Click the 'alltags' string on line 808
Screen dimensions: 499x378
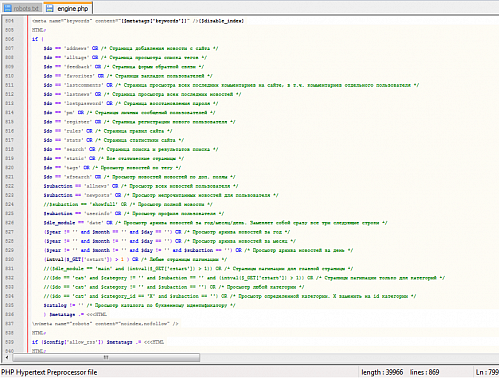76,58
